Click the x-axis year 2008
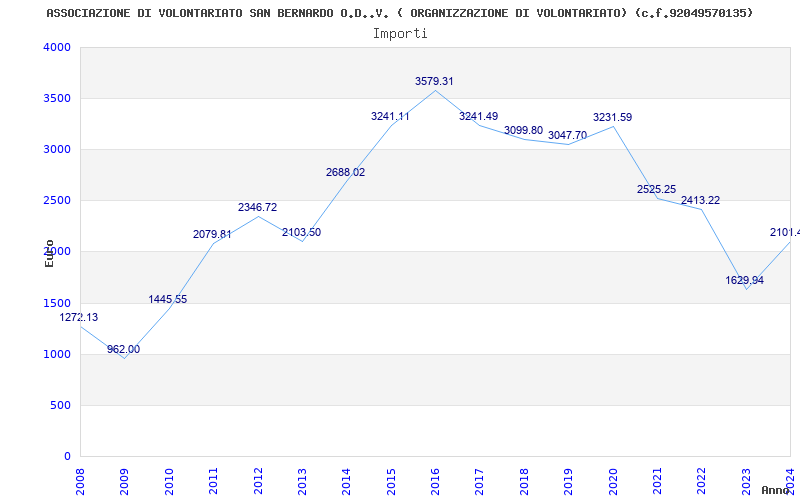 [80, 482]
